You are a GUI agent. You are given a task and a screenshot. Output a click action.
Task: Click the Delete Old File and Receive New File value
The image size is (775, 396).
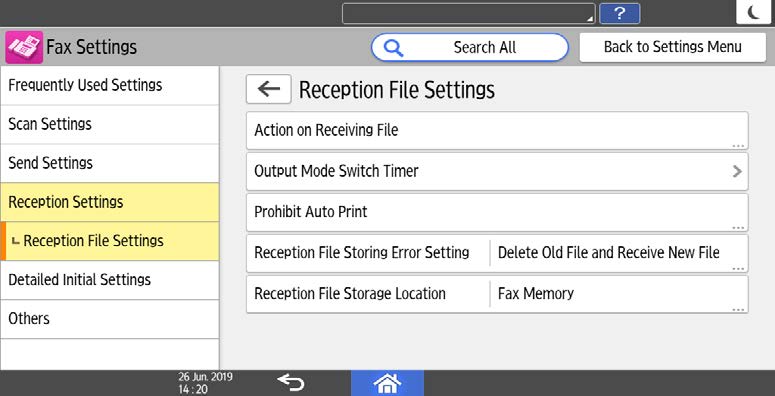coord(608,253)
